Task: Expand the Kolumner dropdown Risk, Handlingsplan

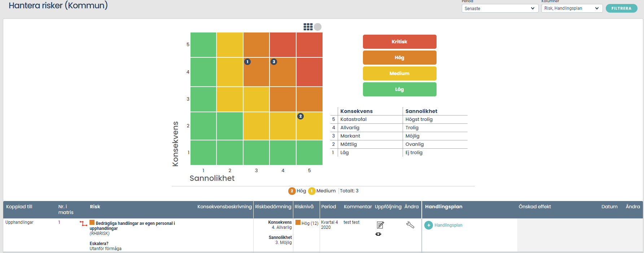Action: [571, 8]
